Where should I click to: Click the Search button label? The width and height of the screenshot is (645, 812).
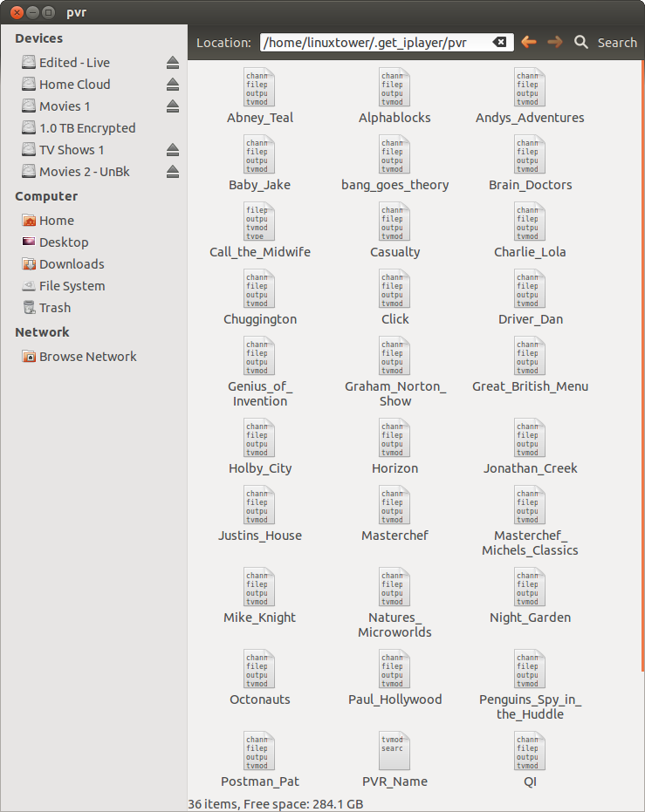click(617, 43)
